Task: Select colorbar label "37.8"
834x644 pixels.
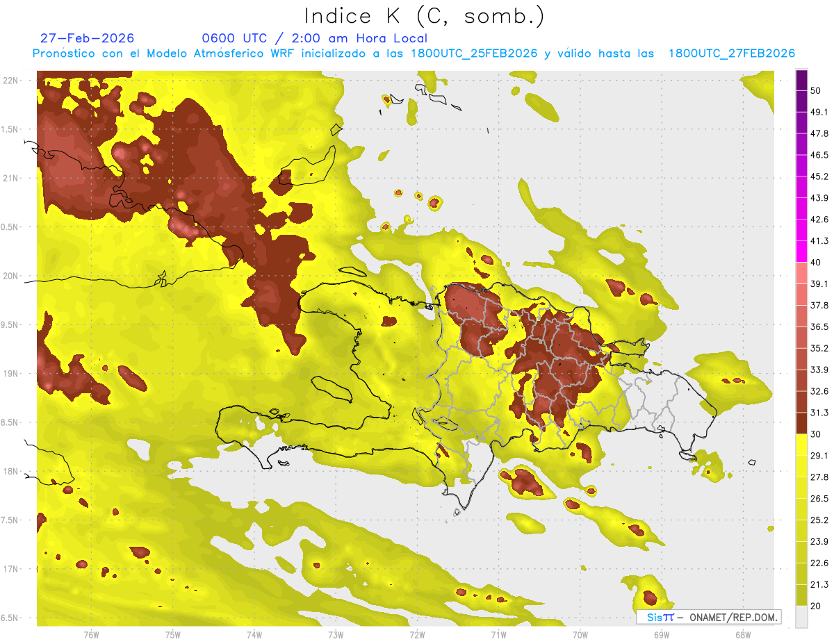Action: coord(819,305)
